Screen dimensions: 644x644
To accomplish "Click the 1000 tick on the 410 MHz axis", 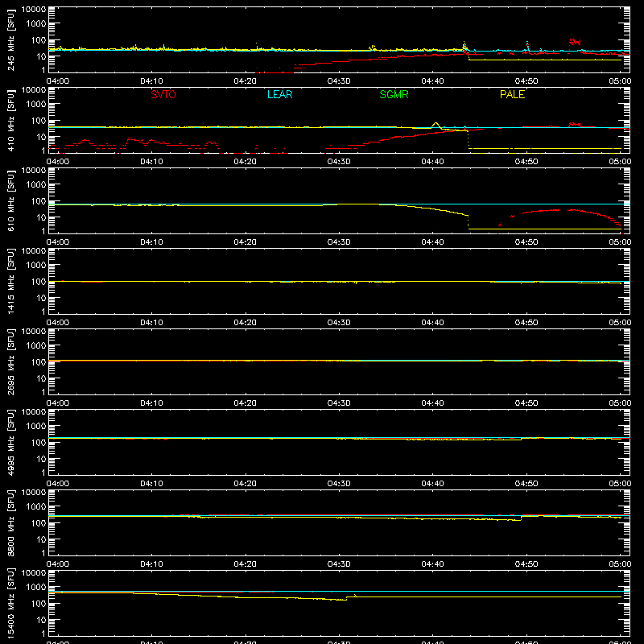I will 36,105.
